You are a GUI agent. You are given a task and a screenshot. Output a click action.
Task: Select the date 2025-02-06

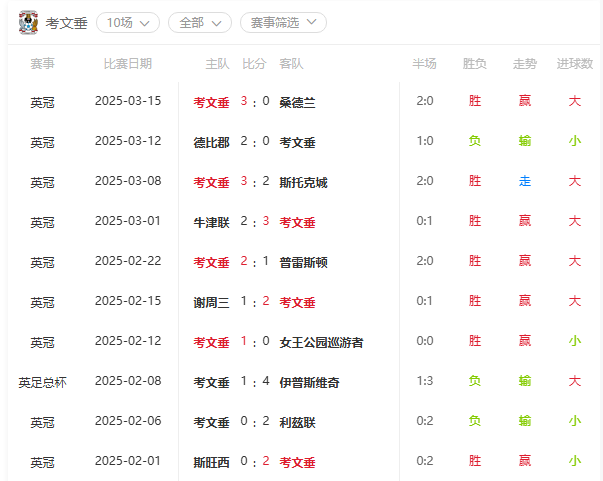128,421
